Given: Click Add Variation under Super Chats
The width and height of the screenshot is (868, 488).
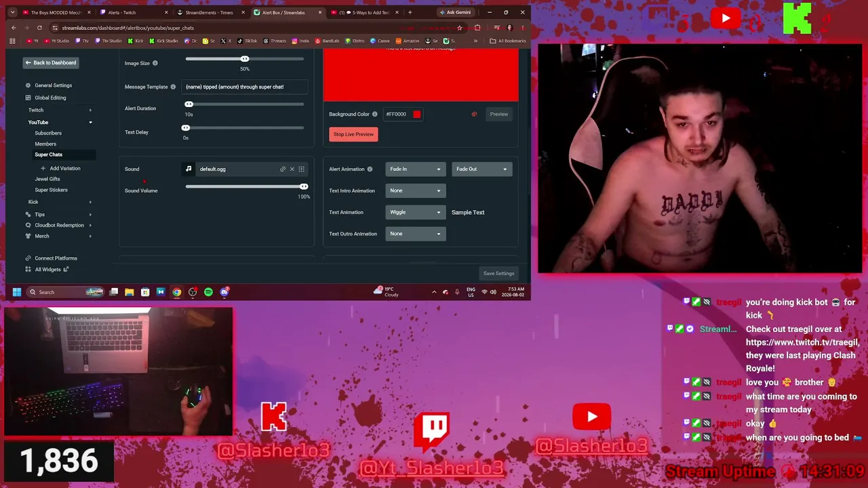Looking at the screenshot, I should [x=61, y=168].
